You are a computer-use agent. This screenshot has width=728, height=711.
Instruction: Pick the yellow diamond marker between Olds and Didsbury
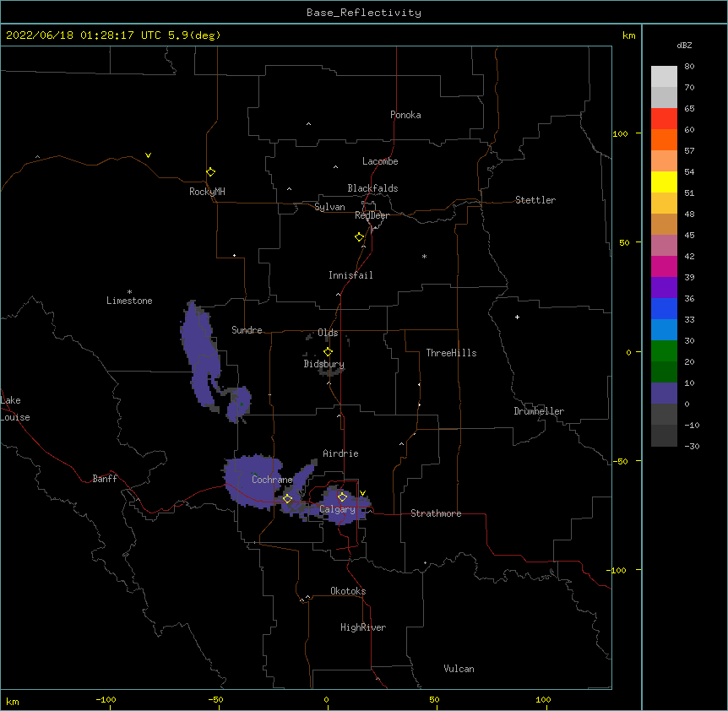point(328,352)
